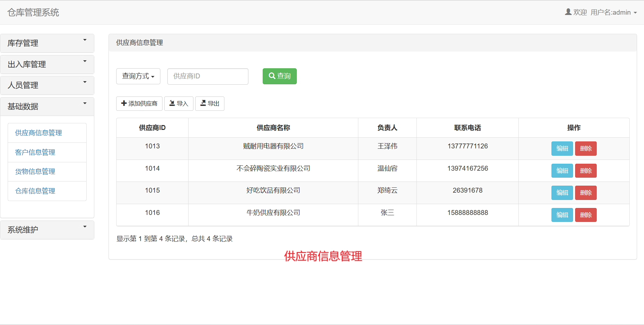This screenshot has width=644, height=325.
Task: Click the 操作 column header
Action: tap(574, 128)
